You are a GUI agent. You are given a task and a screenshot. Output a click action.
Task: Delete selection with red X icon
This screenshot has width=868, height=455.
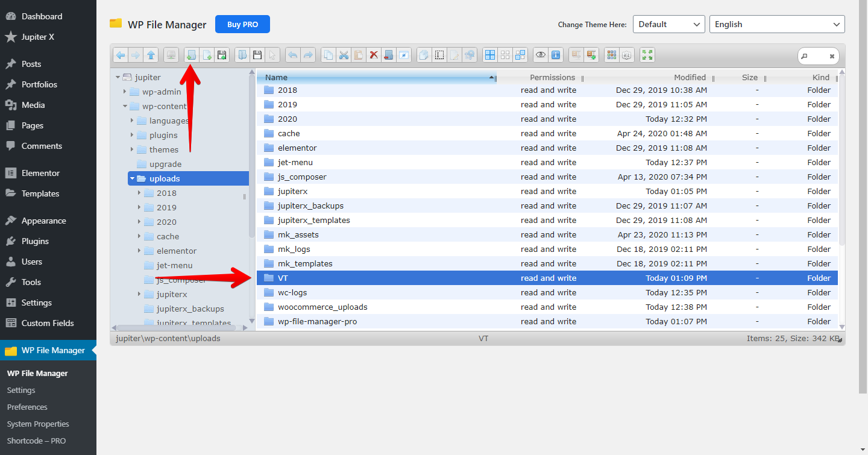pos(374,55)
